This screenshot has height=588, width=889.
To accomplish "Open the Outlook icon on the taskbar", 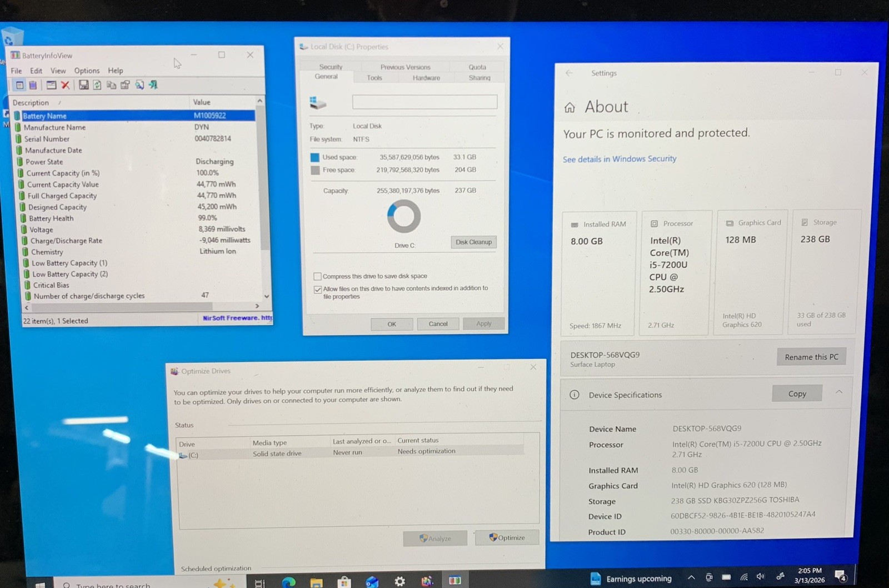I will coord(372,582).
